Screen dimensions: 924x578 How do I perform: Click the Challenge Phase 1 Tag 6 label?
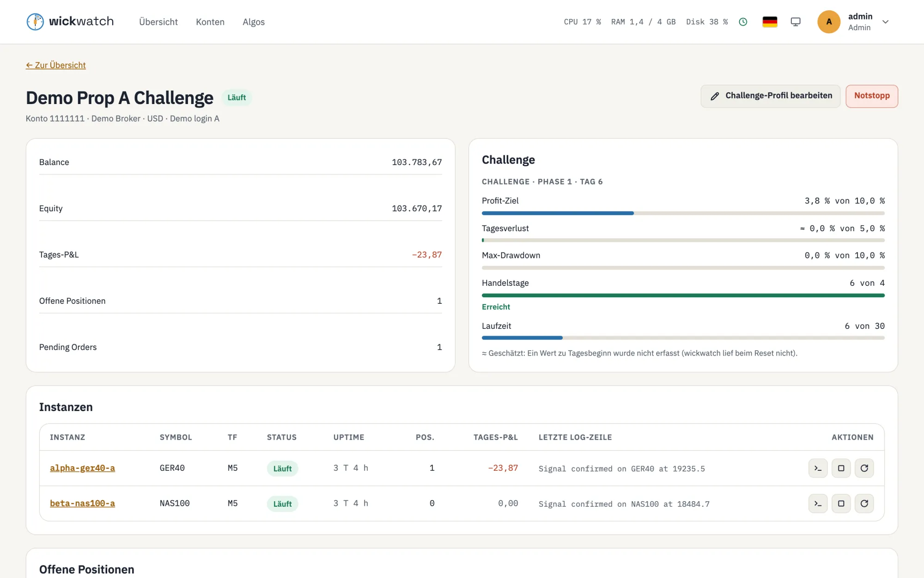pos(542,182)
